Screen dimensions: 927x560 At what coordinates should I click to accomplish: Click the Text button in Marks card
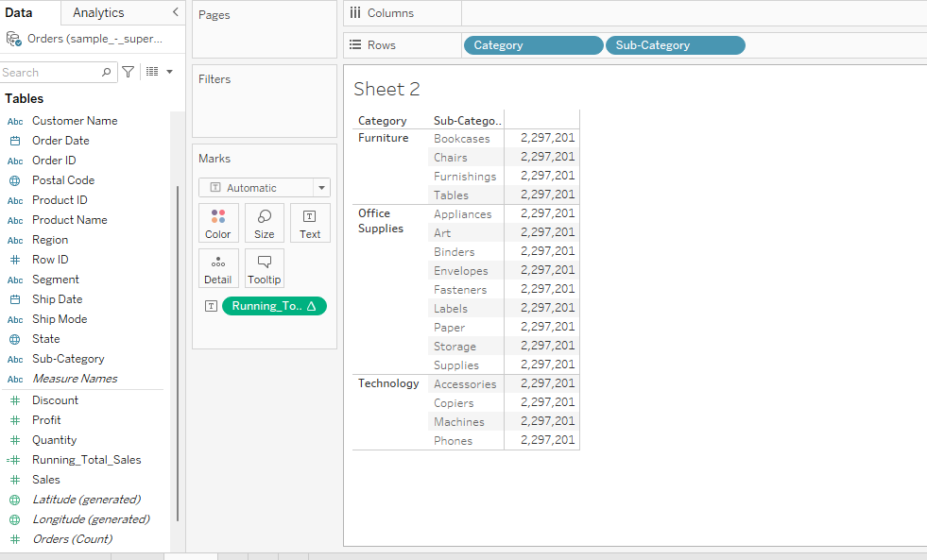(x=310, y=223)
